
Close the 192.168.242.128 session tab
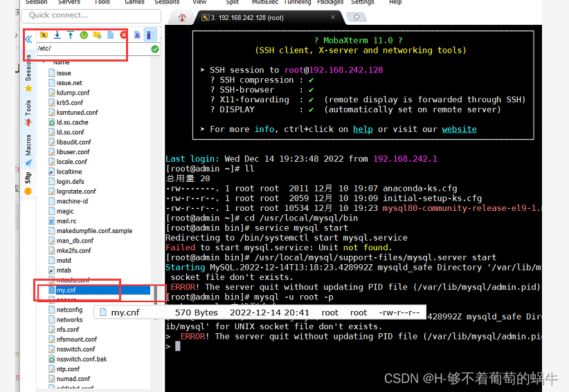(x=333, y=17)
